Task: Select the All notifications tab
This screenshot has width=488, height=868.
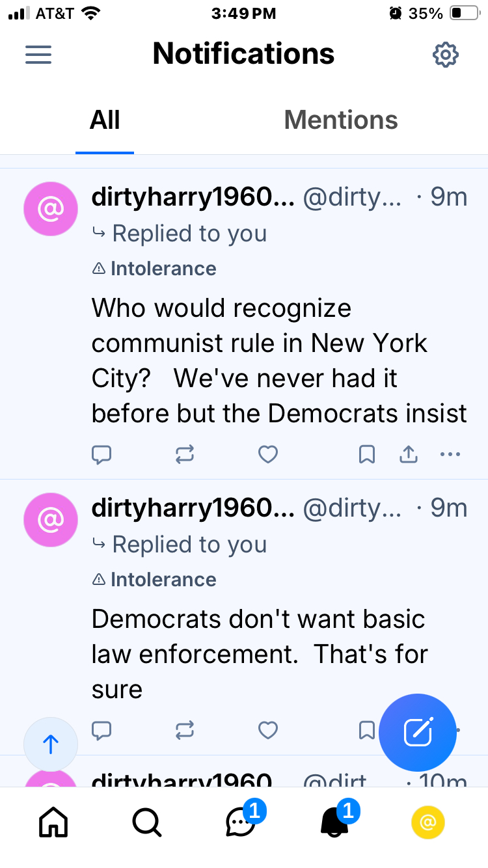Action: click(x=105, y=120)
